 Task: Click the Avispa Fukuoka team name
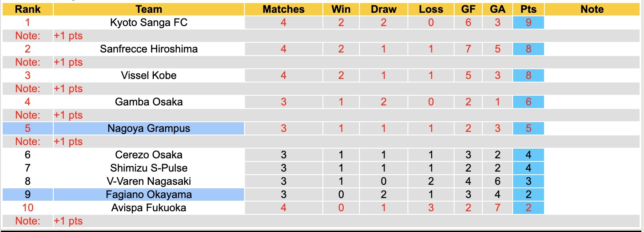point(149,208)
